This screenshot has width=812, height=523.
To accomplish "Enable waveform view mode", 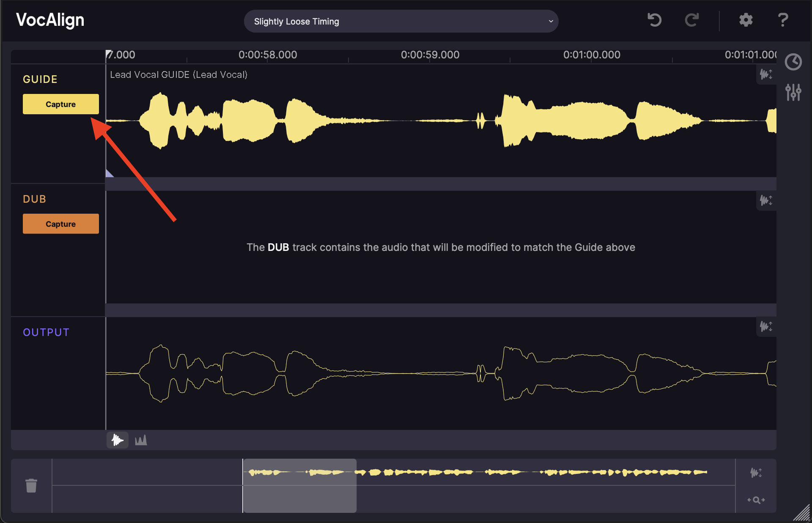I will (117, 440).
